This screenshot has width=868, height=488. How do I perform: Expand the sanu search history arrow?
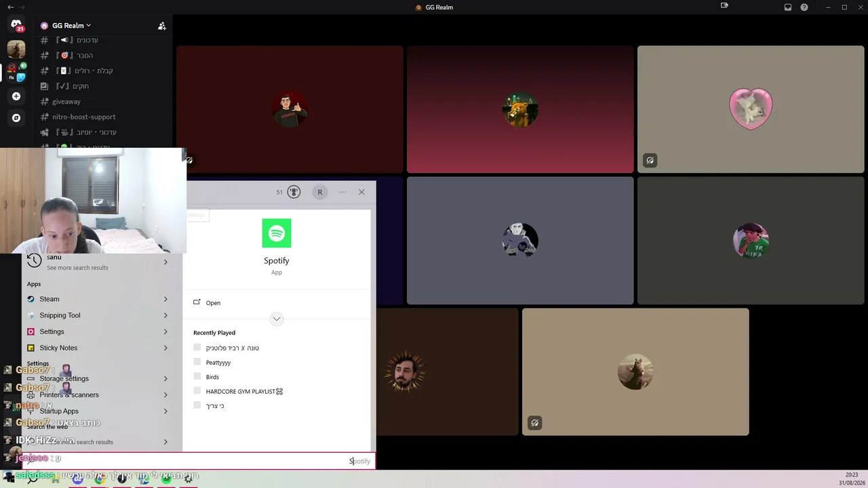click(x=165, y=262)
